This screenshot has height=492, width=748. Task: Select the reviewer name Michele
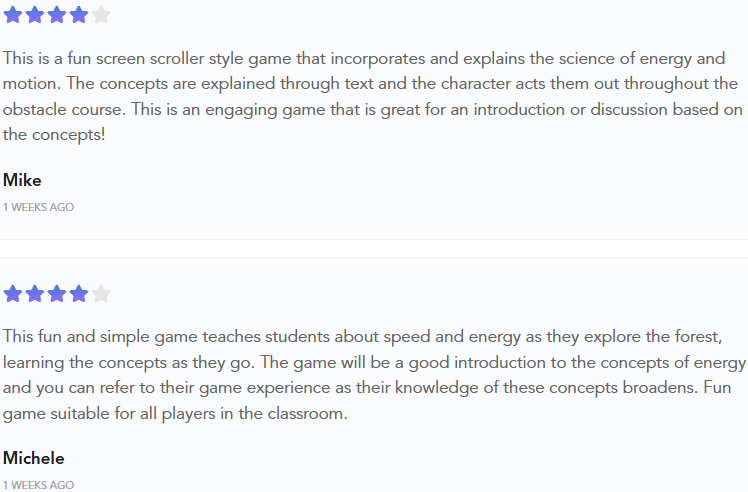pos(33,458)
